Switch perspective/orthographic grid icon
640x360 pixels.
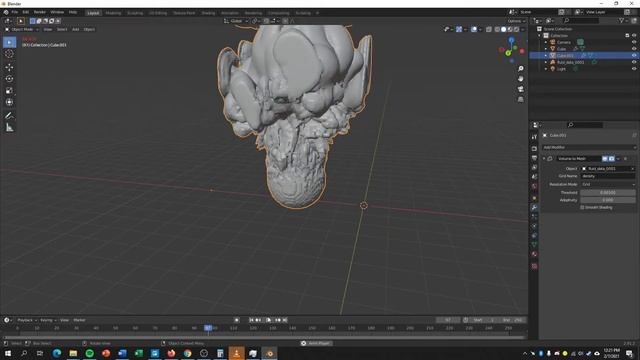click(520, 99)
